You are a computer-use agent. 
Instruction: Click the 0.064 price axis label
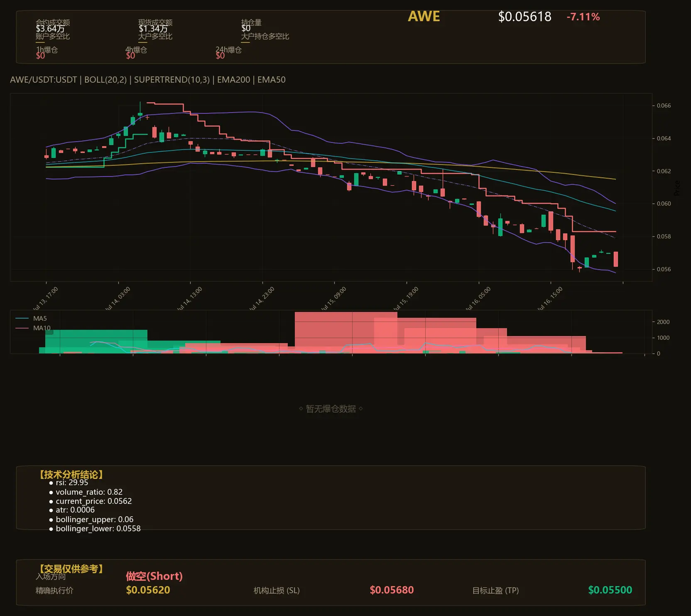664,138
